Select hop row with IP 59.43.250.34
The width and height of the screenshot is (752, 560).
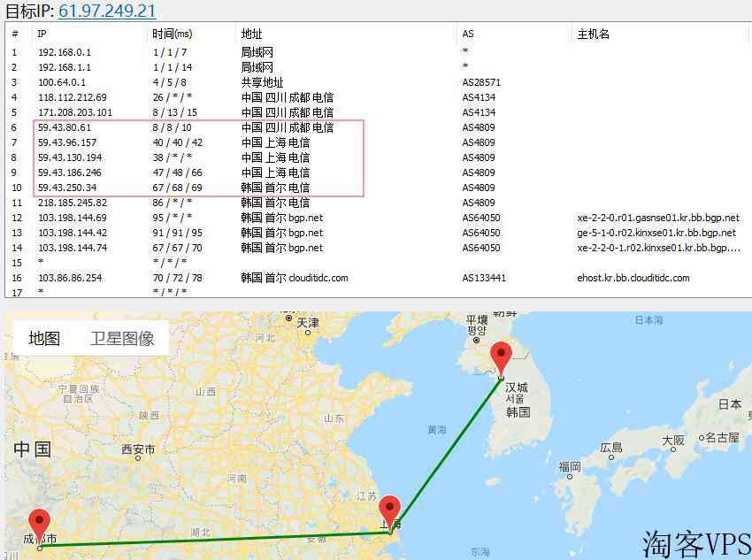pos(377,188)
